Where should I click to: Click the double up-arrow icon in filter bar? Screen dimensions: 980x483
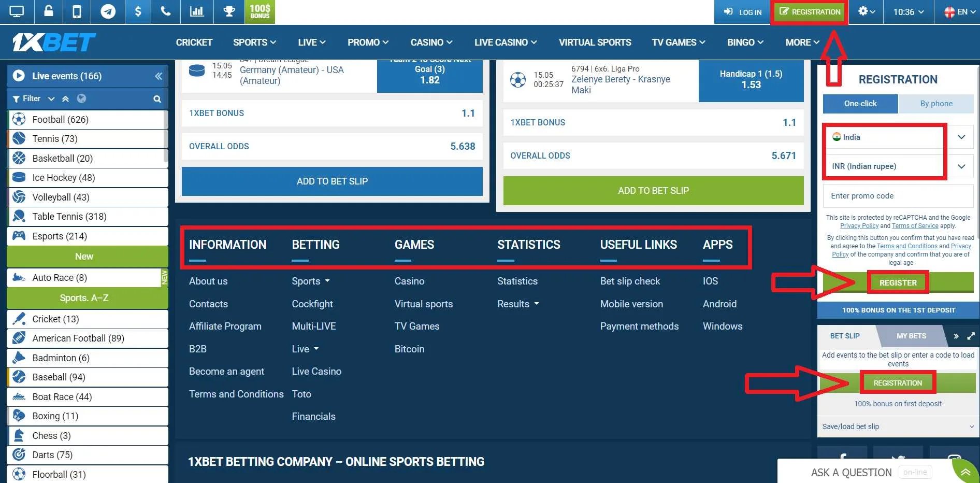coord(65,98)
